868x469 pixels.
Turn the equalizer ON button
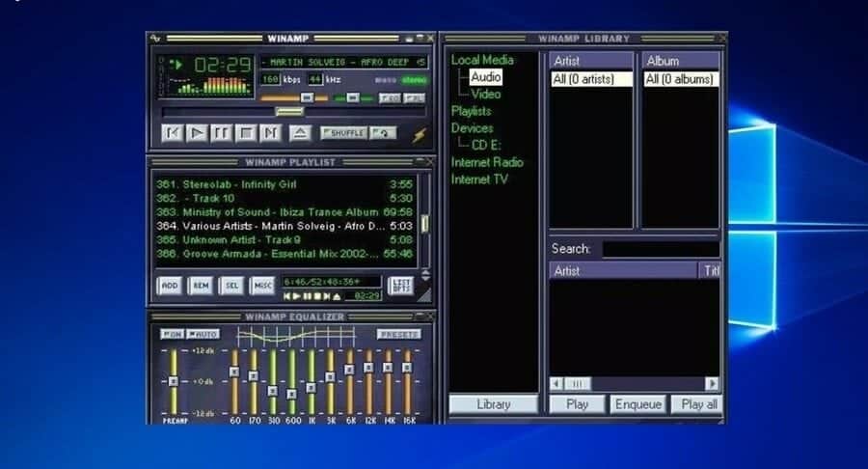173,334
